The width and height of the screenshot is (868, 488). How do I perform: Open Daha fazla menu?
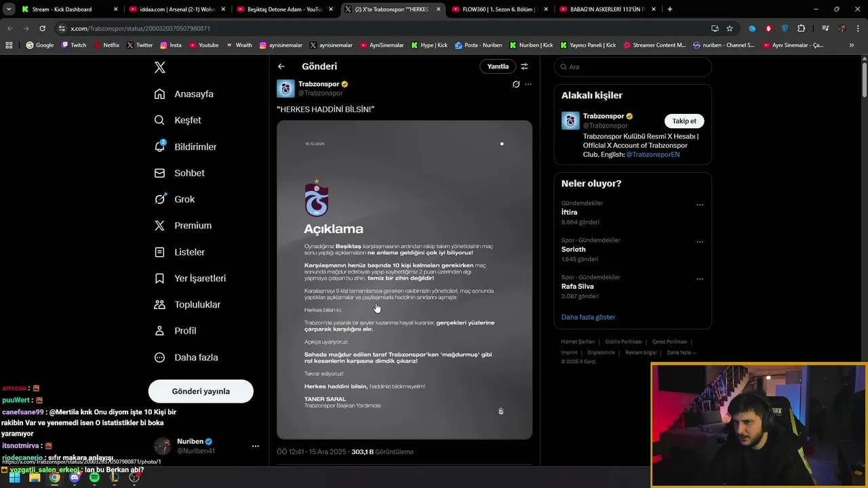coord(186,357)
